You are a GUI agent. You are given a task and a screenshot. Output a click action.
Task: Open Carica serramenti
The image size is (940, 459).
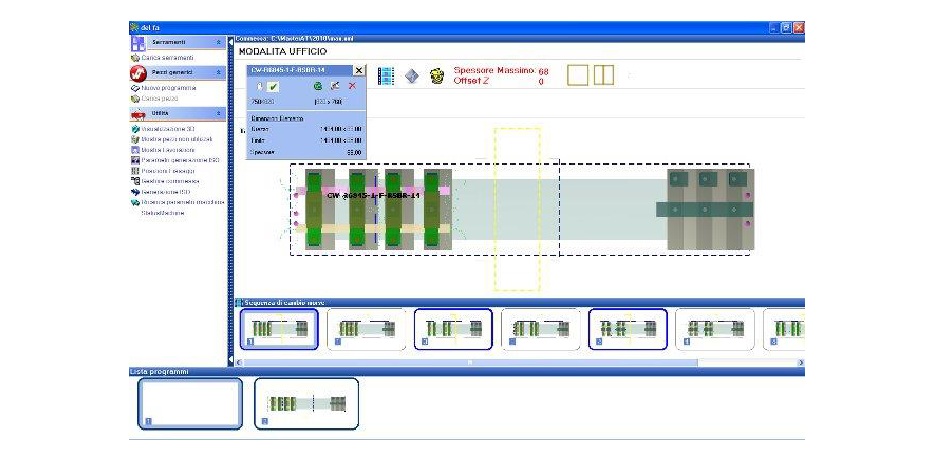[x=166, y=58]
